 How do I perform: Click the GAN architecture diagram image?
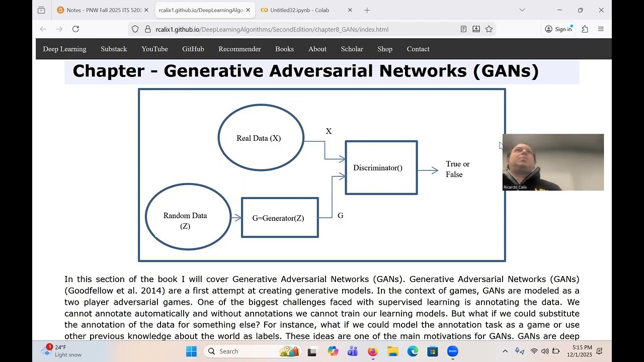point(322,175)
